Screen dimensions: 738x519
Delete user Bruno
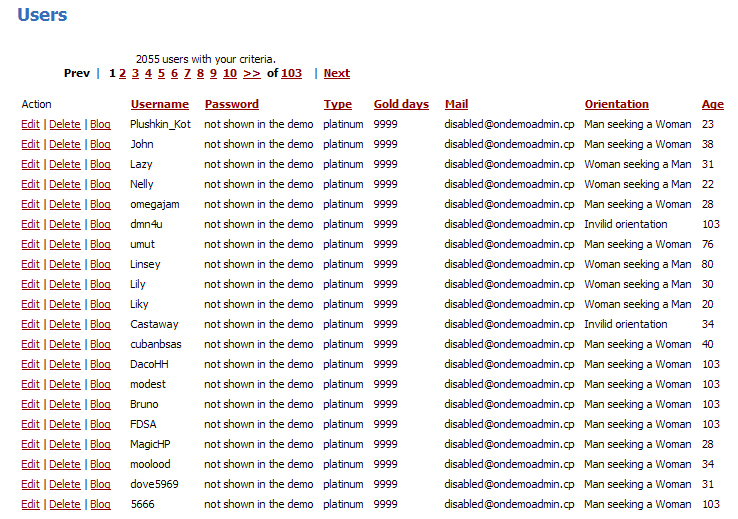tap(64, 404)
